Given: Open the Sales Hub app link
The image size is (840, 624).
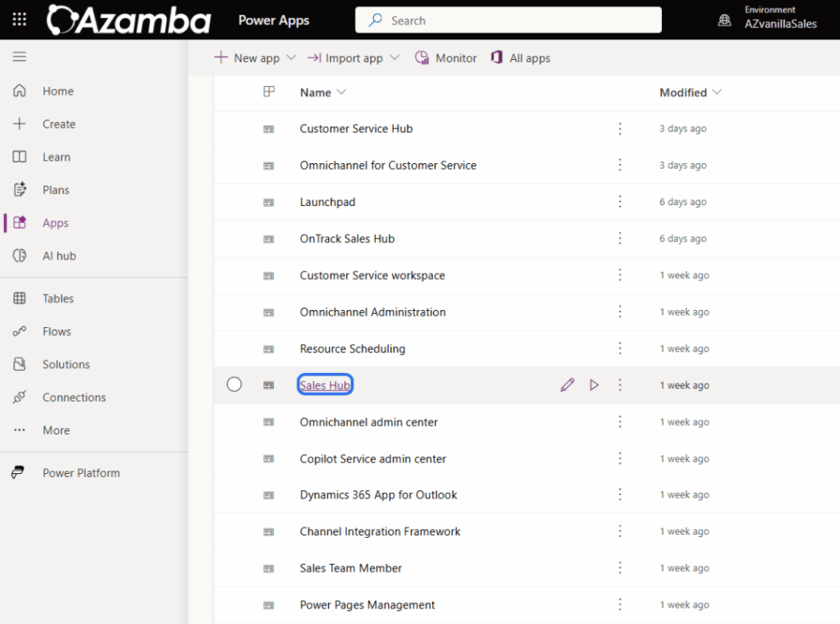Looking at the screenshot, I should point(325,385).
